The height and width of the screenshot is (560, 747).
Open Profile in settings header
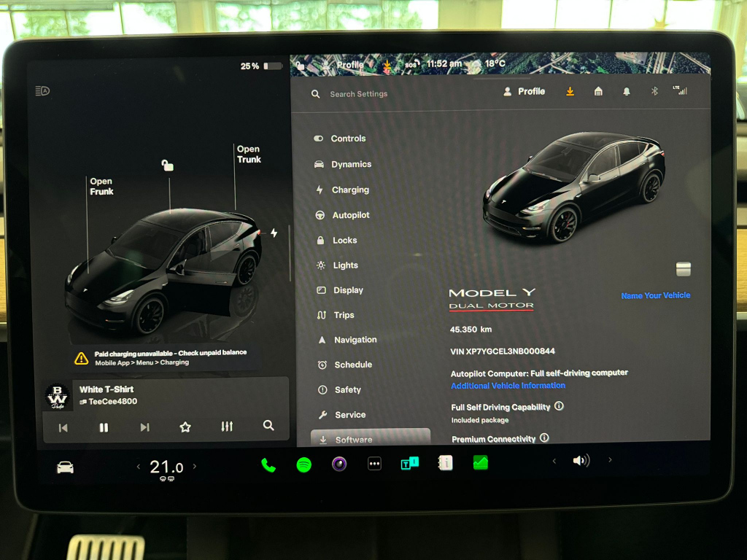[524, 91]
